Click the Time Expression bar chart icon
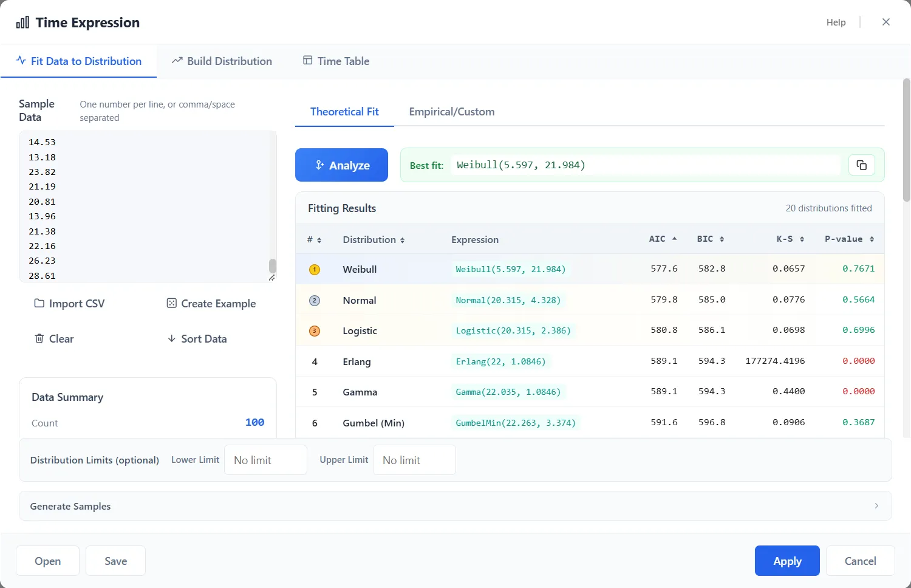The height and width of the screenshot is (588, 911). (x=22, y=22)
